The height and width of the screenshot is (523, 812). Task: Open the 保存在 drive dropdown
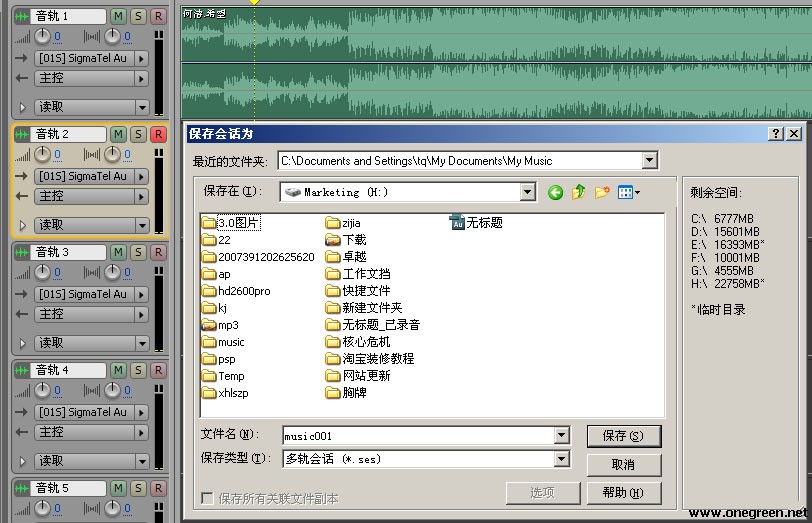527,192
